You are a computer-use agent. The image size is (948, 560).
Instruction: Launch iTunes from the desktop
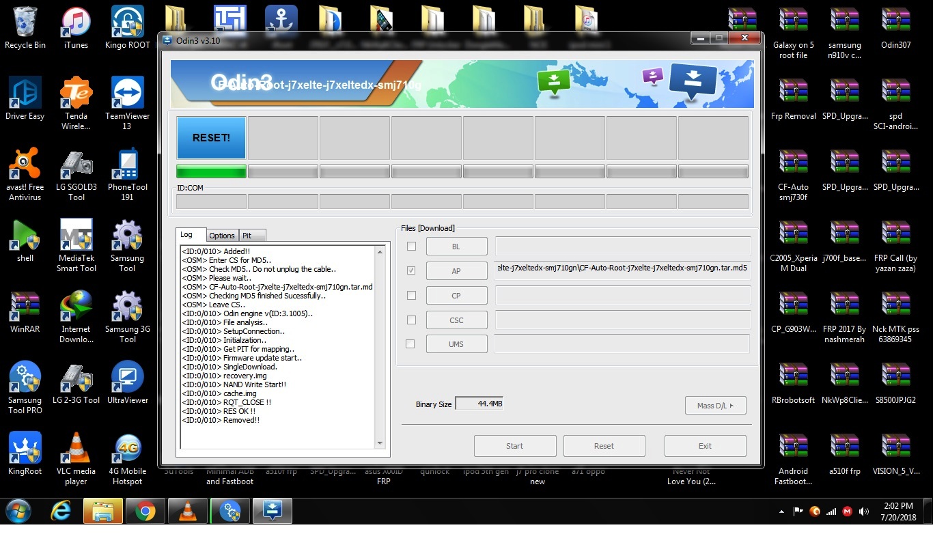tap(76, 27)
